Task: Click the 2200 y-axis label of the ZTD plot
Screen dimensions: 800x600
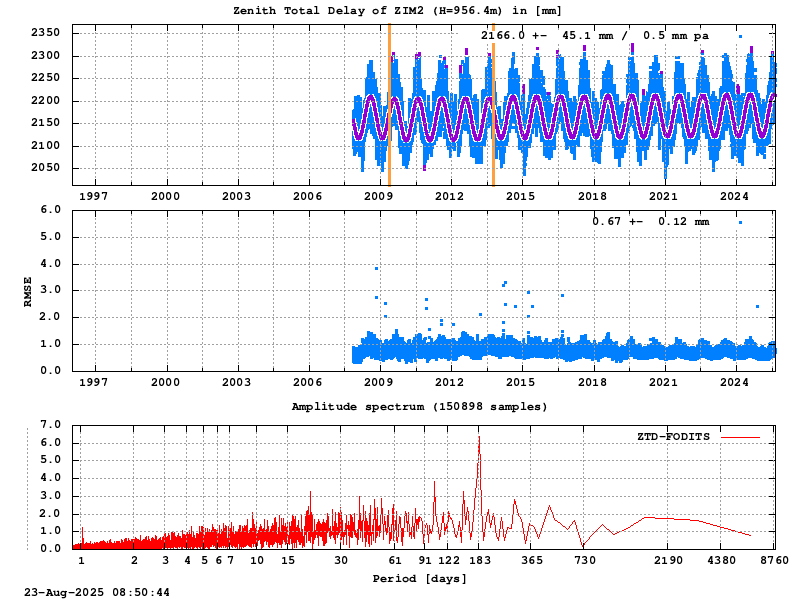Action: click(45, 101)
